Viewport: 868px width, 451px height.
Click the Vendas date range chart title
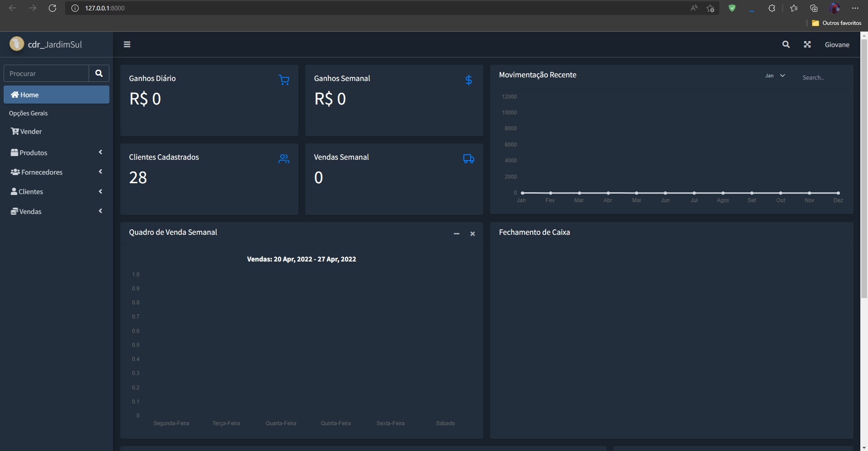pyautogui.click(x=302, y=259)
